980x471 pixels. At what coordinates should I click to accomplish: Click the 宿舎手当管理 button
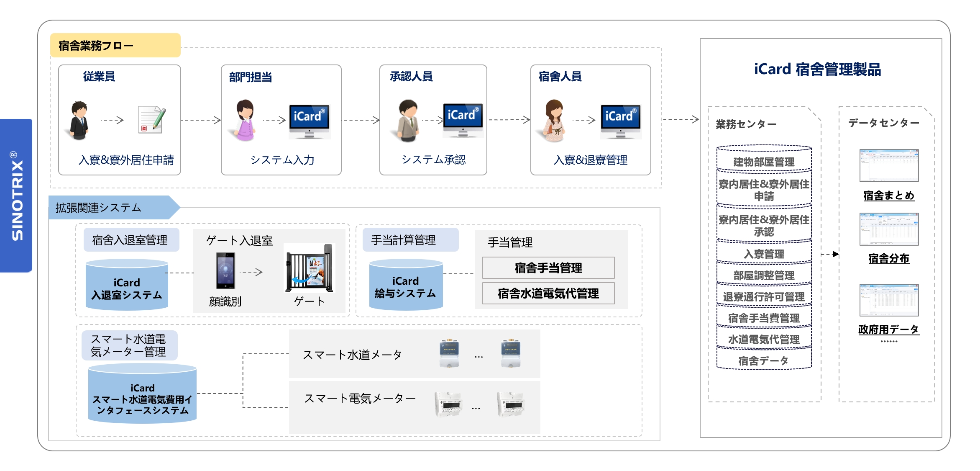point(548,268)
